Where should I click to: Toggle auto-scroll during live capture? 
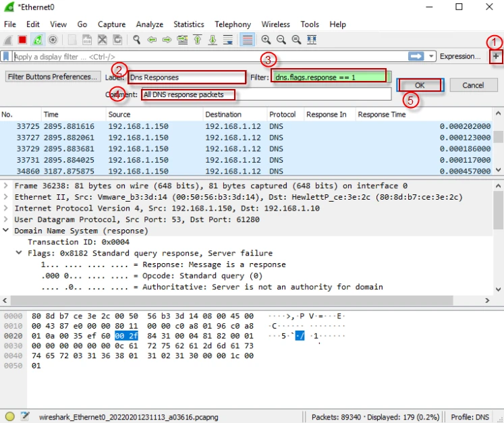tap(228, 40)
